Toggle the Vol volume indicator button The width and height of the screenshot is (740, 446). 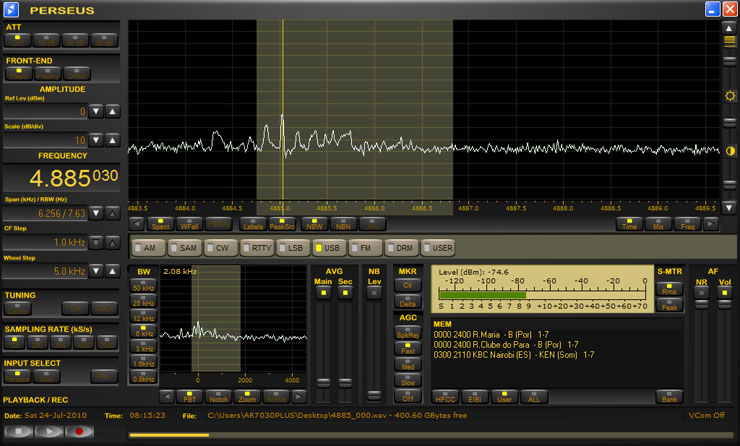[x=724, y=293]
